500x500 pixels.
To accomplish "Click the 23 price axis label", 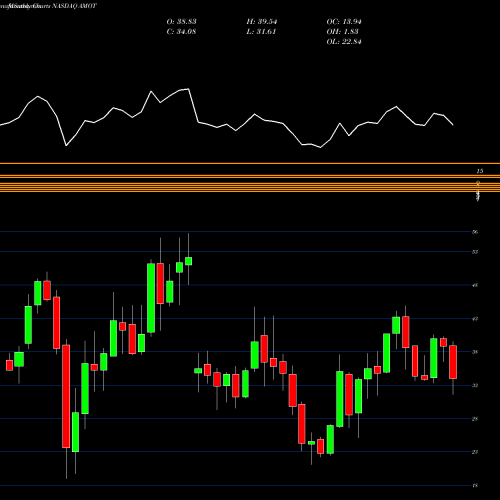I will pyautogui.click(x=475, y=452).
